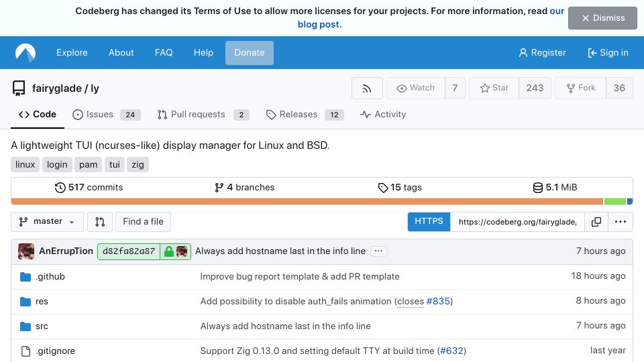The height and width of the screenshot is (362, 644).
Task: Switch to the Issues tab
Action: [107, 115]
